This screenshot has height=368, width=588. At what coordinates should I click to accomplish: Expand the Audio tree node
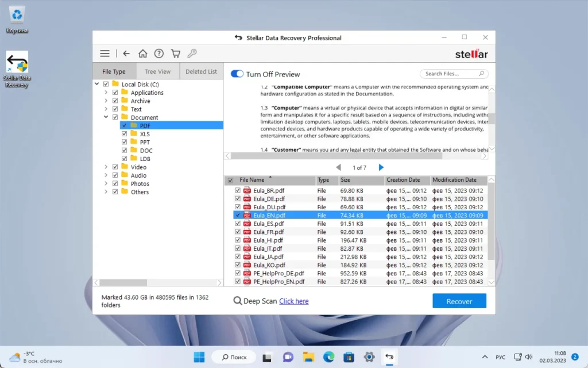pos(106,175)
